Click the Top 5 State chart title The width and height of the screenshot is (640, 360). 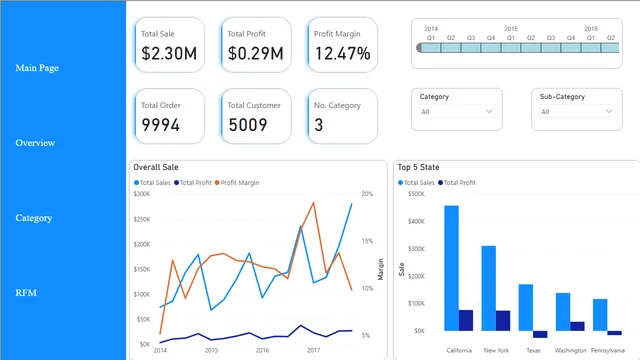[418, 167]
